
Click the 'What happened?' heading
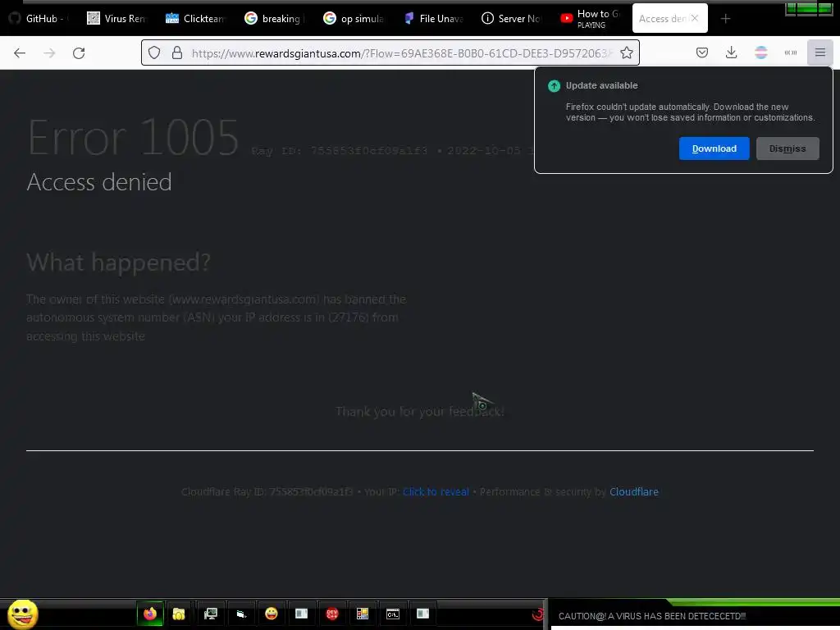pyautogui.click(x=118, y=262)
